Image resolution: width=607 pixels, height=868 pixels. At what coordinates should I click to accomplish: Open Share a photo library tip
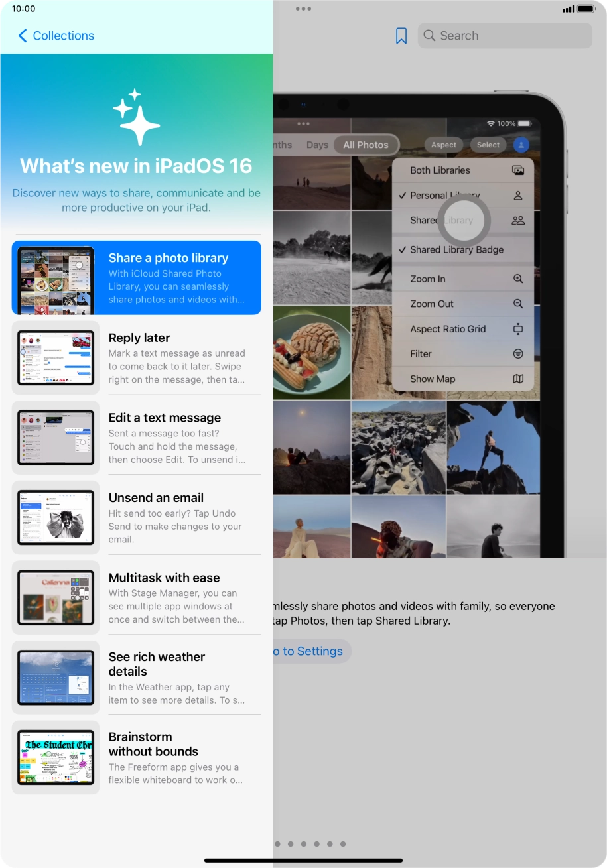click(x=137, y=277)
